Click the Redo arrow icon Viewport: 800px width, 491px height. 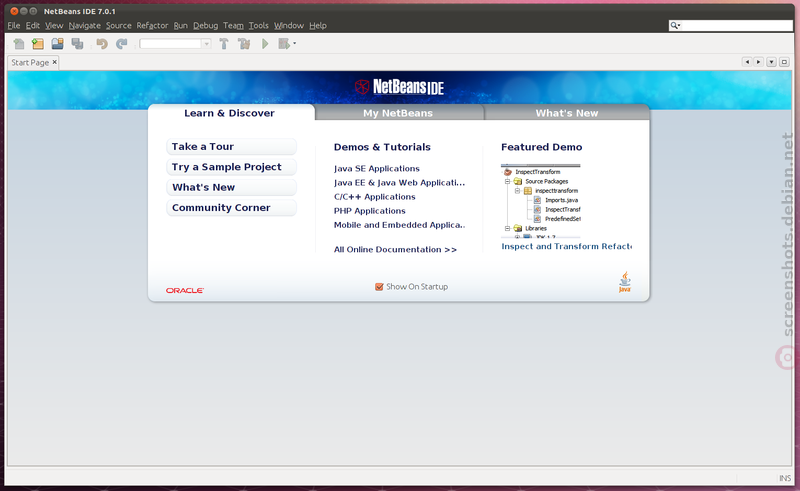click(121, 44)
